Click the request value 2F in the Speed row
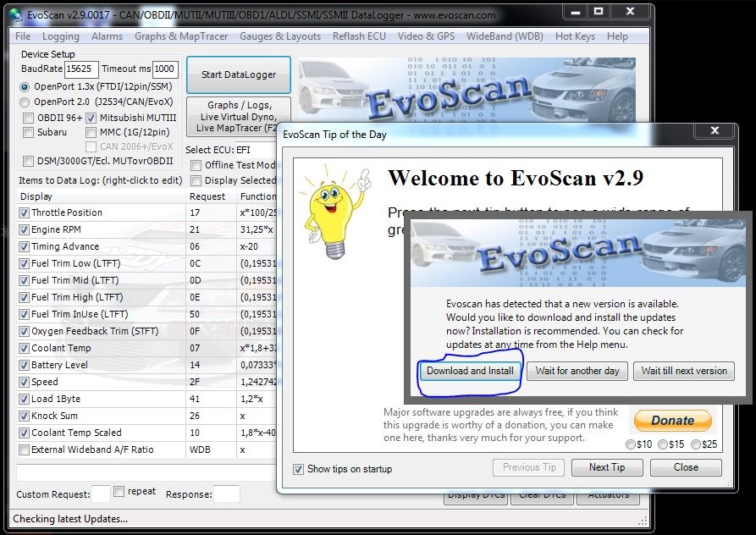Viewport: 756px width, 535px height. click(x=195, y=383)
